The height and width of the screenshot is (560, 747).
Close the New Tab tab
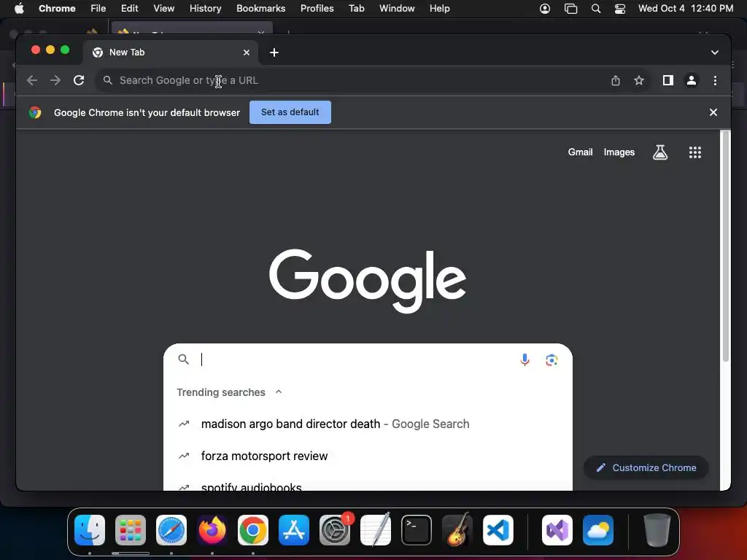tap(247, 52)
